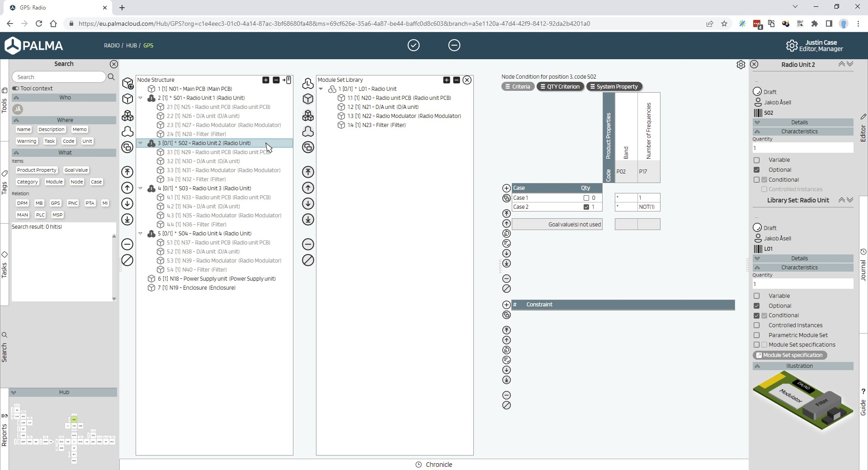Viewport: 868px width, 470px height.
Task: Select the add node icon above Node Structure
Action: point(266,80)
